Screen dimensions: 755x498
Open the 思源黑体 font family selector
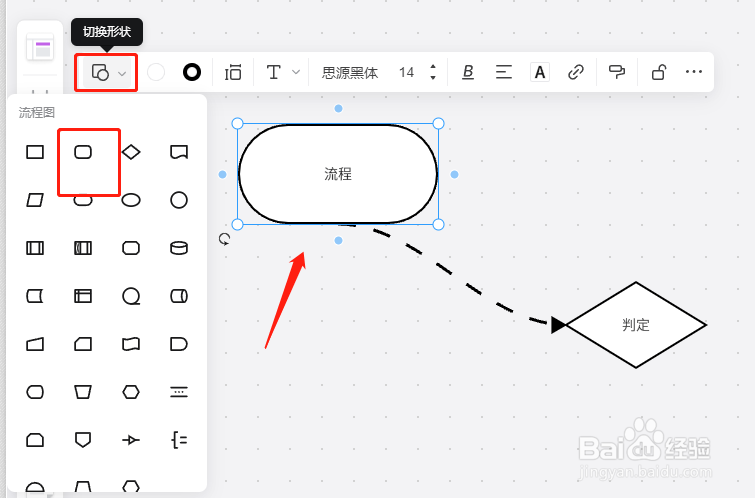[350, 73]
